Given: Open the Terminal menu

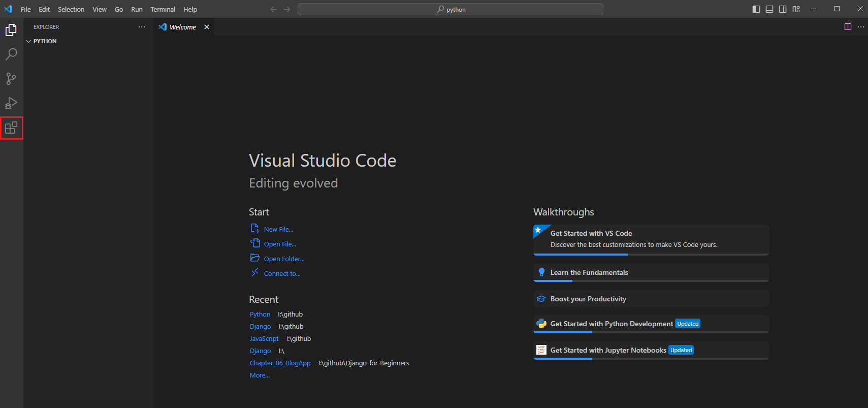Looking at the screenshot, I should [163, 9].
